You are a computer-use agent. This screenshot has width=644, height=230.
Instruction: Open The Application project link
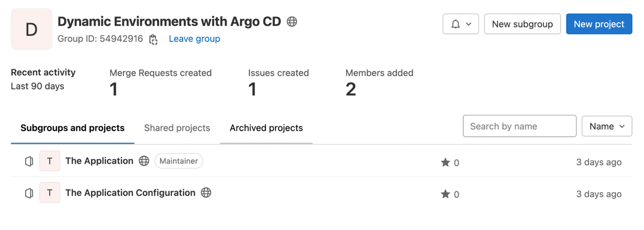pyautogui.click(x=99, y=161)
